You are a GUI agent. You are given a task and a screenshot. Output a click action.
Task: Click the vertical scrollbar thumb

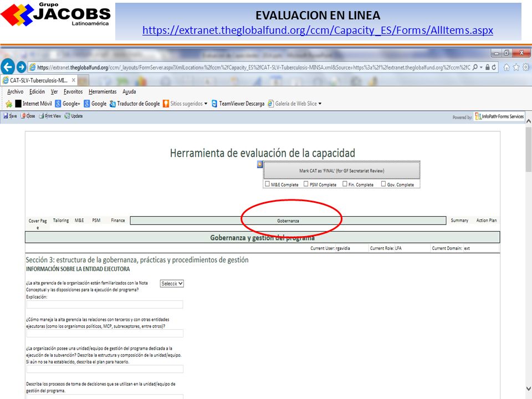pyautogui.click(x=528, y=150)
